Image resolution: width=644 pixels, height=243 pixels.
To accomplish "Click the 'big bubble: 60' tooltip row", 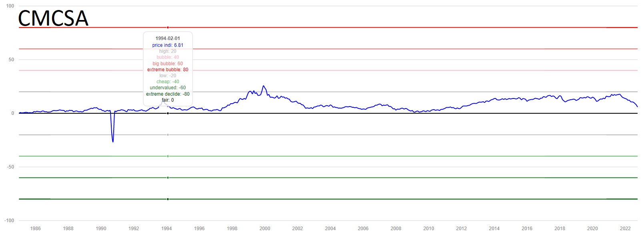I will (168, 64).
